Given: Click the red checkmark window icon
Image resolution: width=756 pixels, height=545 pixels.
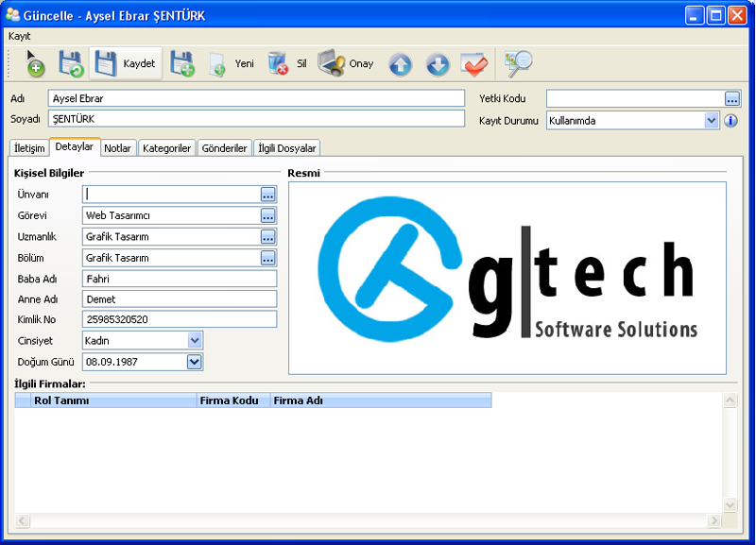Looking at the screenshot, I should click(x=474, y=64).
